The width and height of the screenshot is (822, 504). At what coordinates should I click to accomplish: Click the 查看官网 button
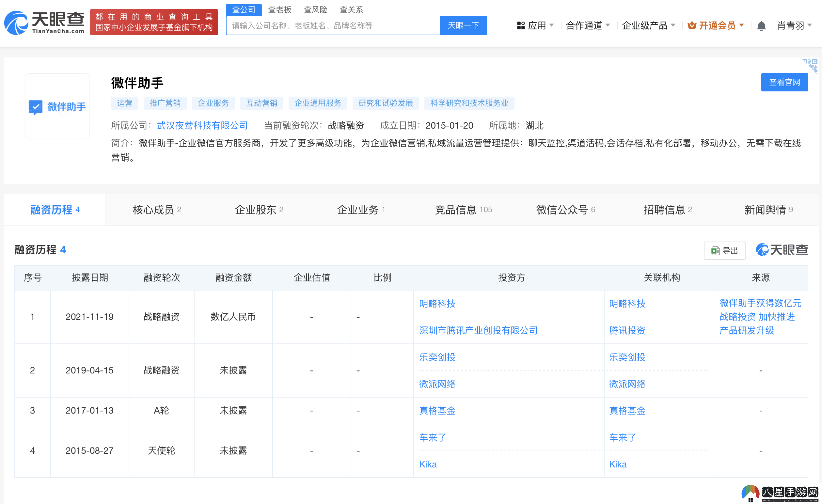(x=784, y=82)
